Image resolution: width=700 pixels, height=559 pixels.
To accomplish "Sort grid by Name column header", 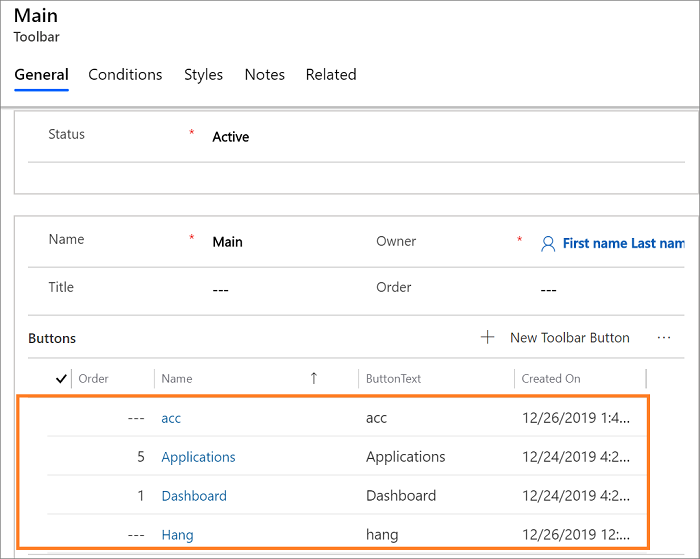I will (x=177, y=379).
